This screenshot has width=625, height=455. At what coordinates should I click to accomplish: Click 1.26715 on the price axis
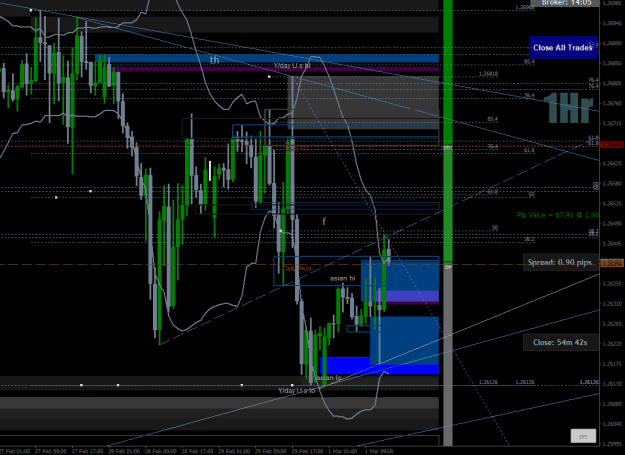612,124
